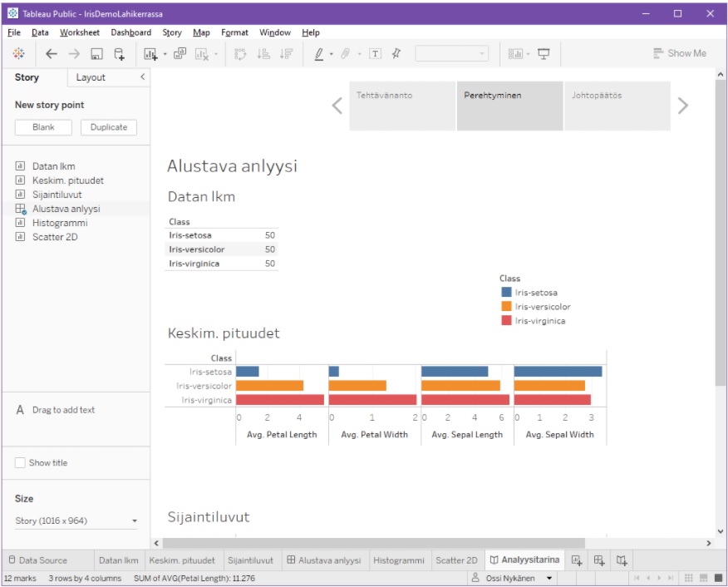The height and width of the screenshot is (587, 728).
Task: Open the Dashboard menu
Action: (130, 32)
